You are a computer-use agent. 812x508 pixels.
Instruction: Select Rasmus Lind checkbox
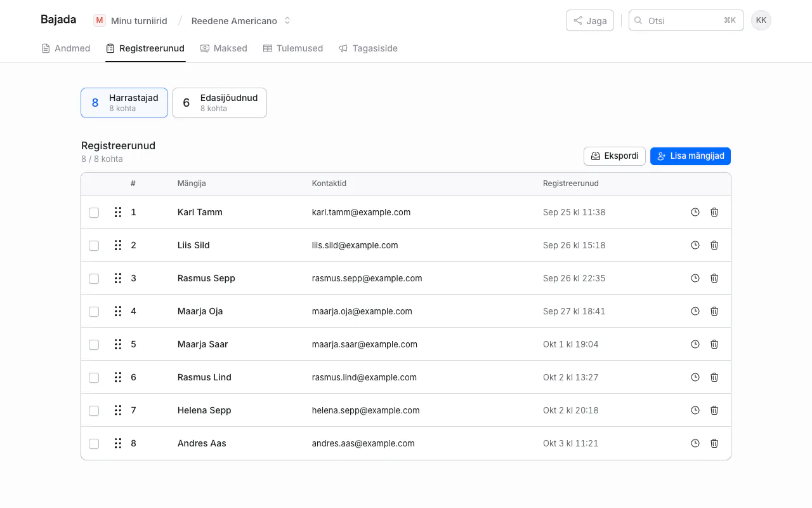point(94,378)
